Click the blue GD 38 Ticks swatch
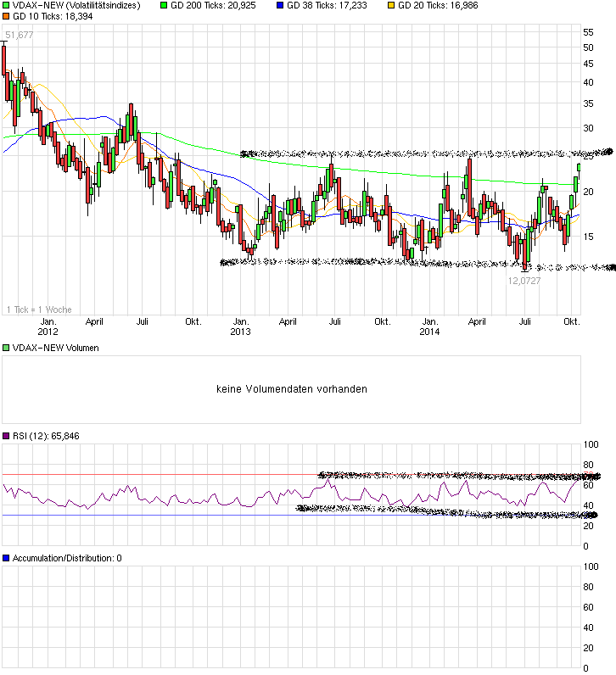This screenshot has height=675, width=616. click(x=280, y=6)
